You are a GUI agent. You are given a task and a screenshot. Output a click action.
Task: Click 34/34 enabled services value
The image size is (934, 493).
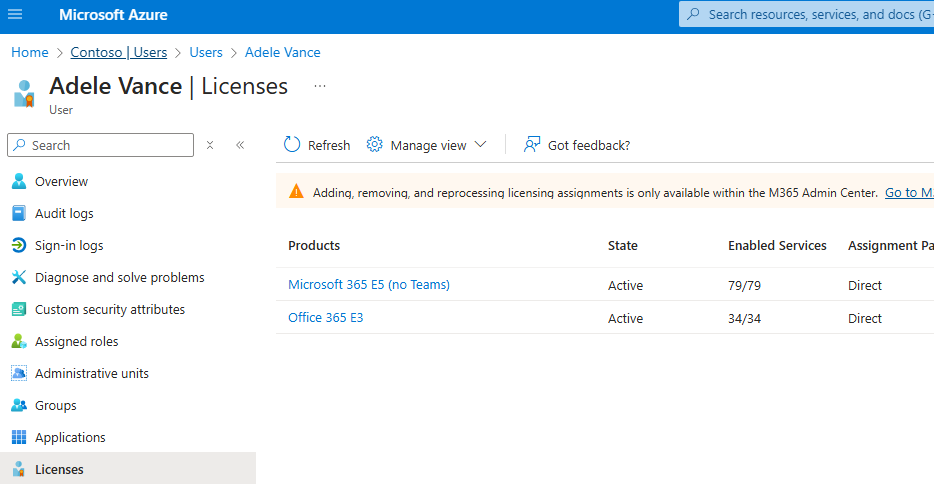744,318
